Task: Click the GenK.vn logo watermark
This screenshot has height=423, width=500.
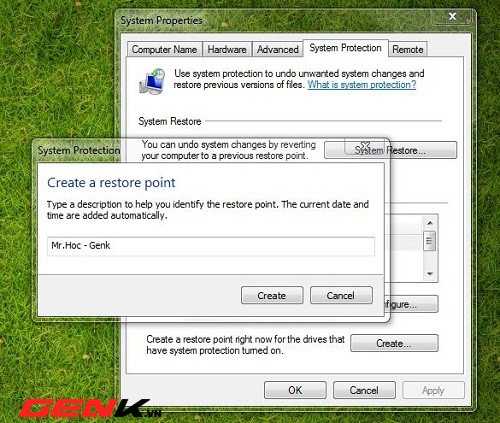Action: tap(90, 408)
